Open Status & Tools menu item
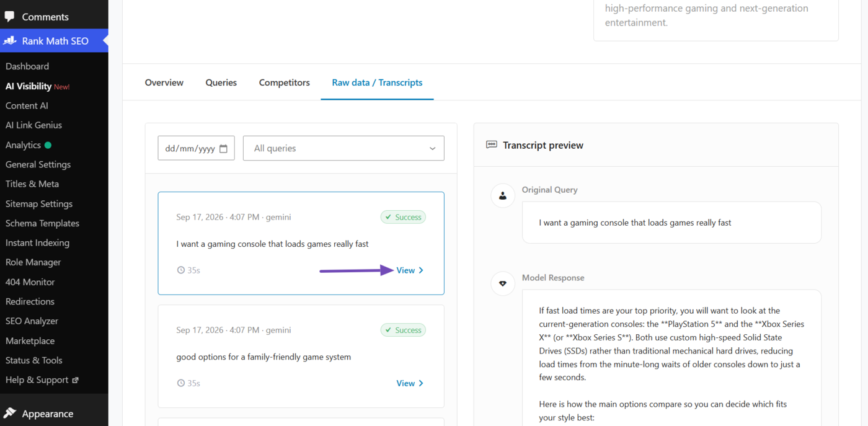The image size is (868, 426). click(x=34, y=360)
